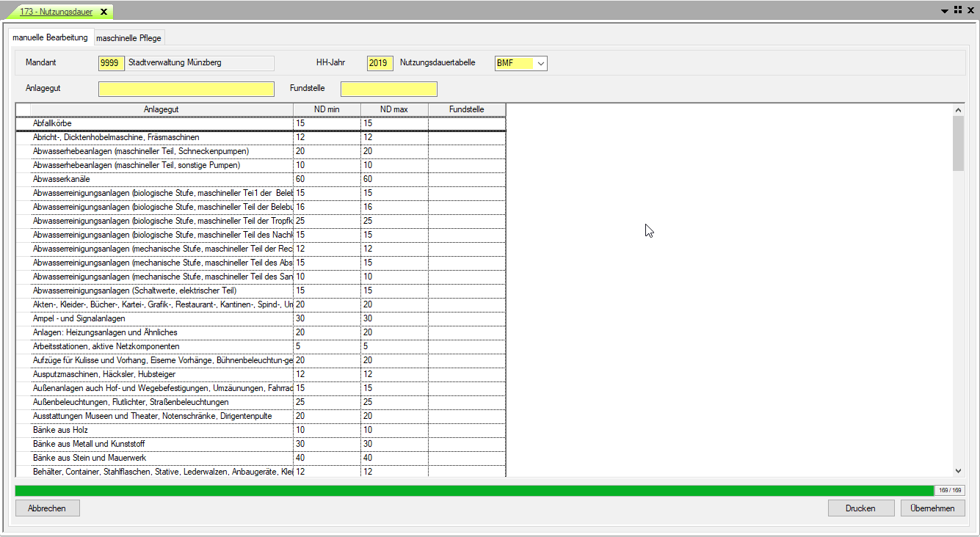Screen dimensions: 980x537
Task: Switch to the maschinelle Pflege tab
Action: coord(128,38)
